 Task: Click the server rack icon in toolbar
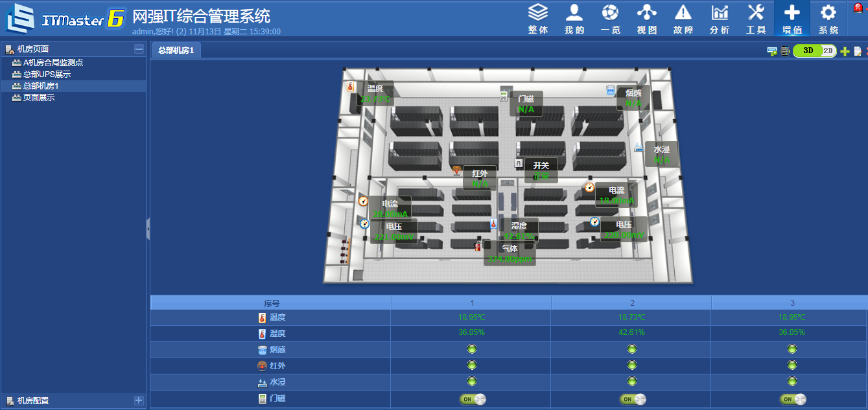click(785, 51)
